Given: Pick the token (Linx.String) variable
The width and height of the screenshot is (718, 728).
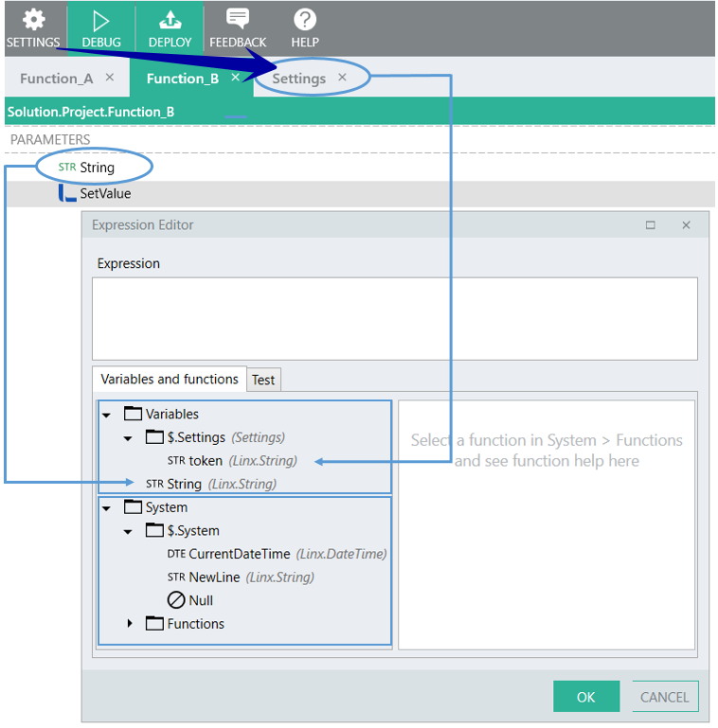Looking at the screenshot, I should (x=232, y=461).
